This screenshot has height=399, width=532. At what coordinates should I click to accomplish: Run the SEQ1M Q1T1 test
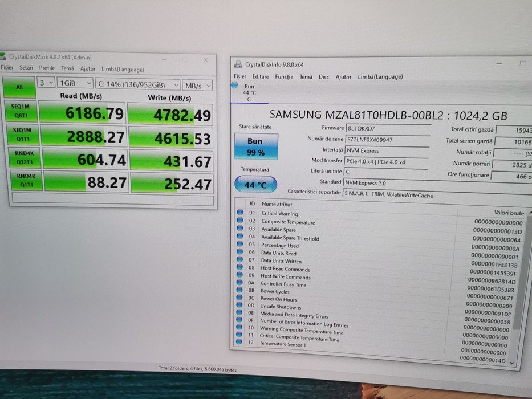[x=22, y=135]
